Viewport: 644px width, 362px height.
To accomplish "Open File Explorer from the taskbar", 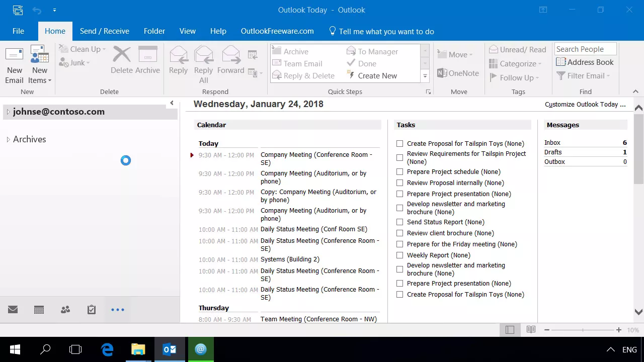I will [138, 349].
